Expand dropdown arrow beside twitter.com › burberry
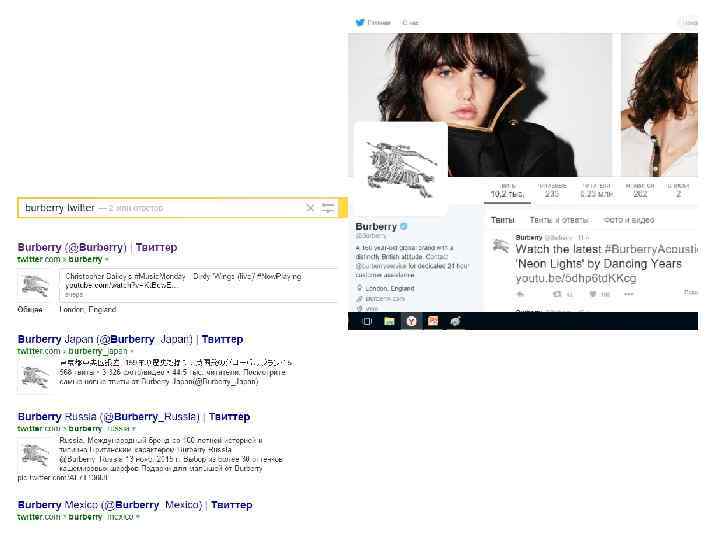This screenshot has width=720, height=540. (107, 259)
